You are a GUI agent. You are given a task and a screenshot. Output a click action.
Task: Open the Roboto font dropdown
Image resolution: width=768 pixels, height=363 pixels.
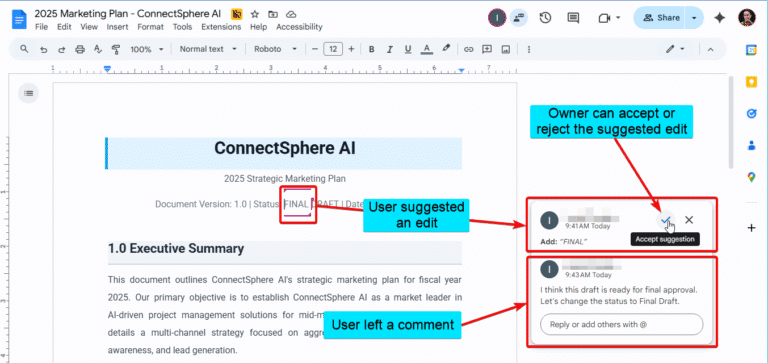click(276, 49)
